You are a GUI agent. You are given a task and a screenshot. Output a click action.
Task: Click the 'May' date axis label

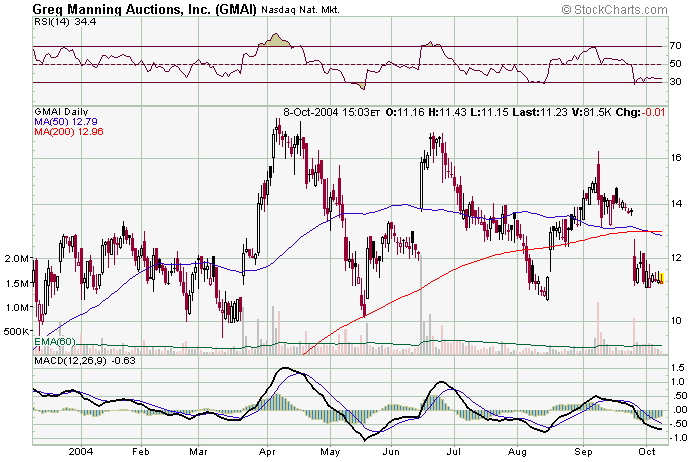coord(330,451)
